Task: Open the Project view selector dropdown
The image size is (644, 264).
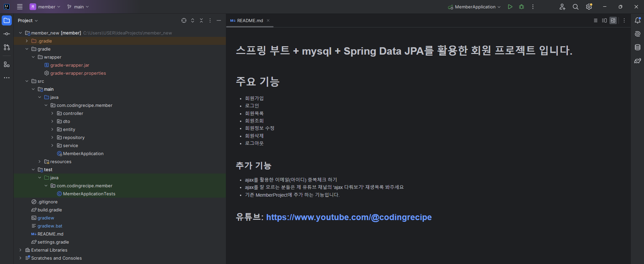Action: coord(28,20)
